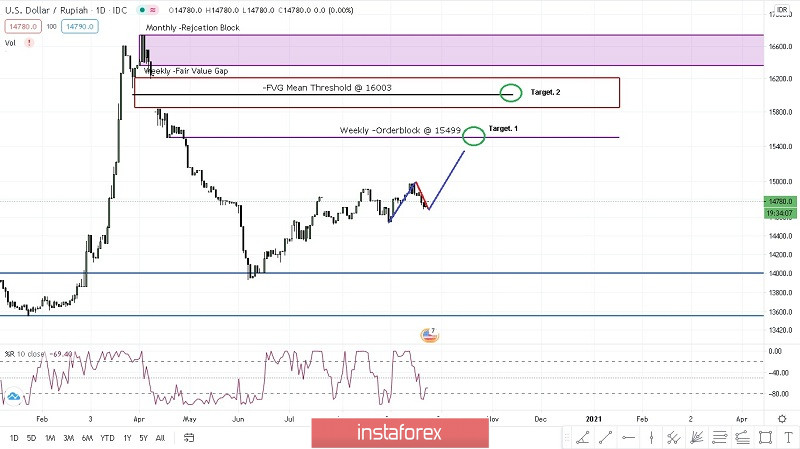Viewport: 800px width, 449px height.
Task: Set time range to YTD
Action: point(107,438)
